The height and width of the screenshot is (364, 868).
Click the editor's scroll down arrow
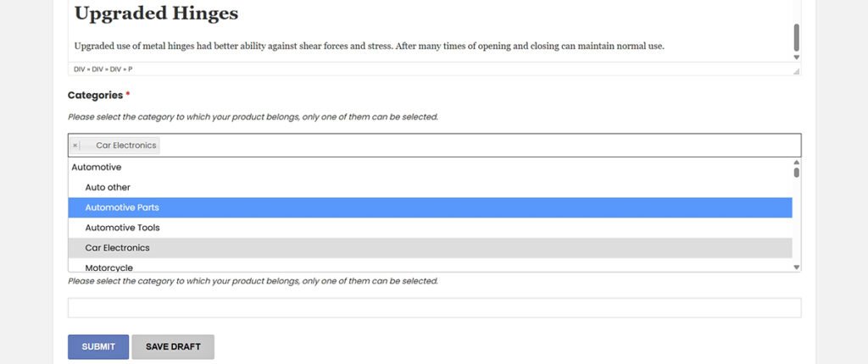click(x=796, y=58)
